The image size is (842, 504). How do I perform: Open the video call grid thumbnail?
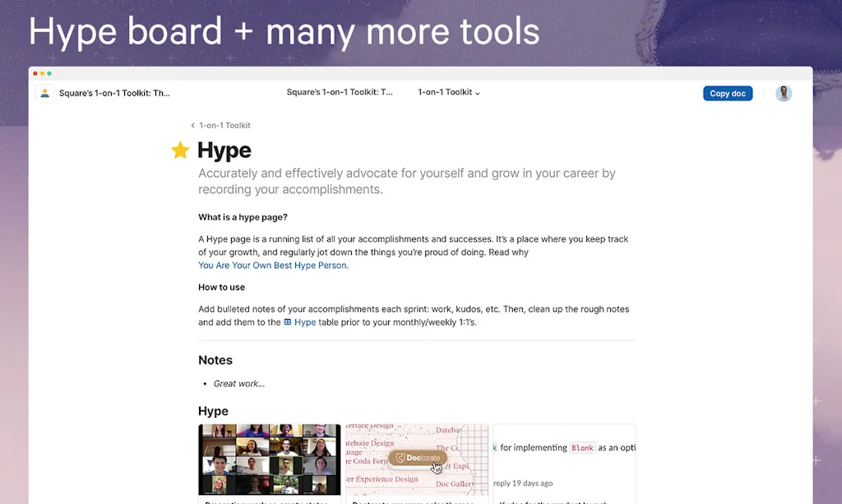point(269,460)
